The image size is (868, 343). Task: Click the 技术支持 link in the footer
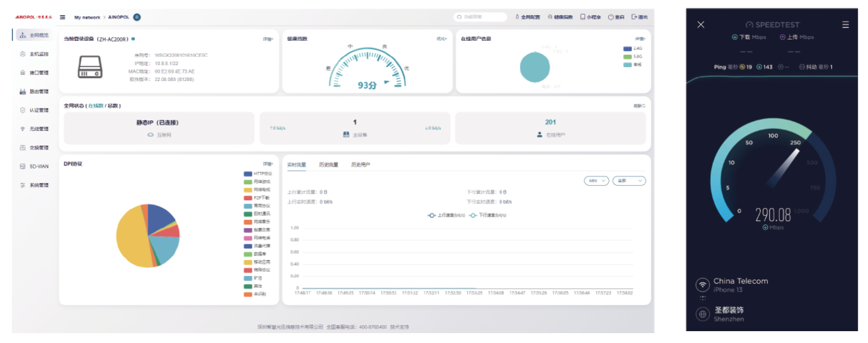399,327
